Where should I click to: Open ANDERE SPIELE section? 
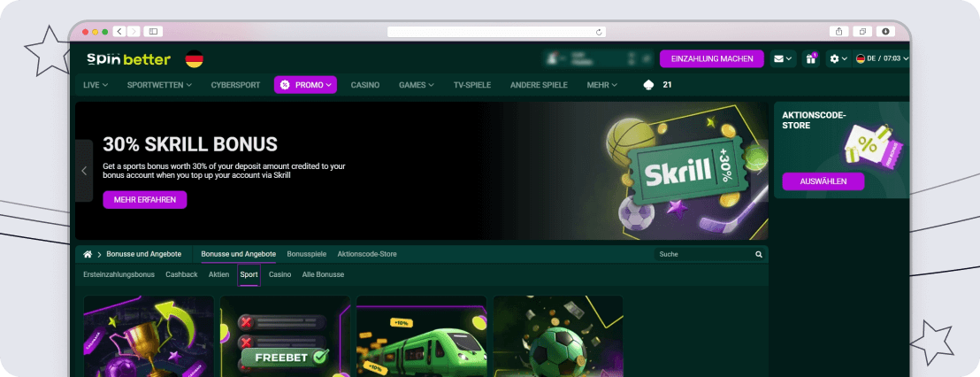(539, 85)
